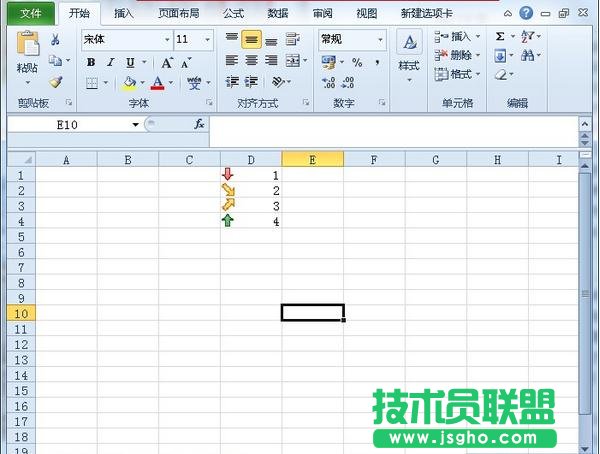Click the 格式 format cells button

tap(458, 75)
